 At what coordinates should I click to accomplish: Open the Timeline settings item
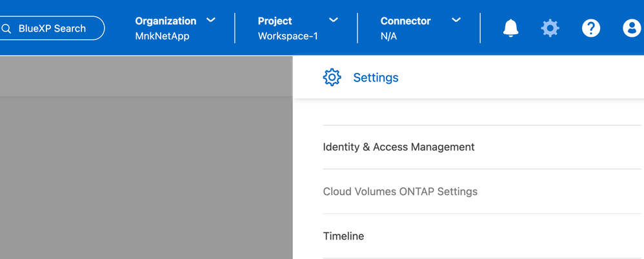343,236
